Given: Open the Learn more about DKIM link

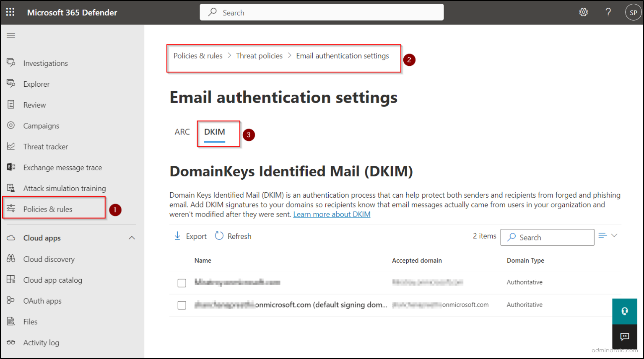Looking at the screenshot, I should click(x=331, y=214).
